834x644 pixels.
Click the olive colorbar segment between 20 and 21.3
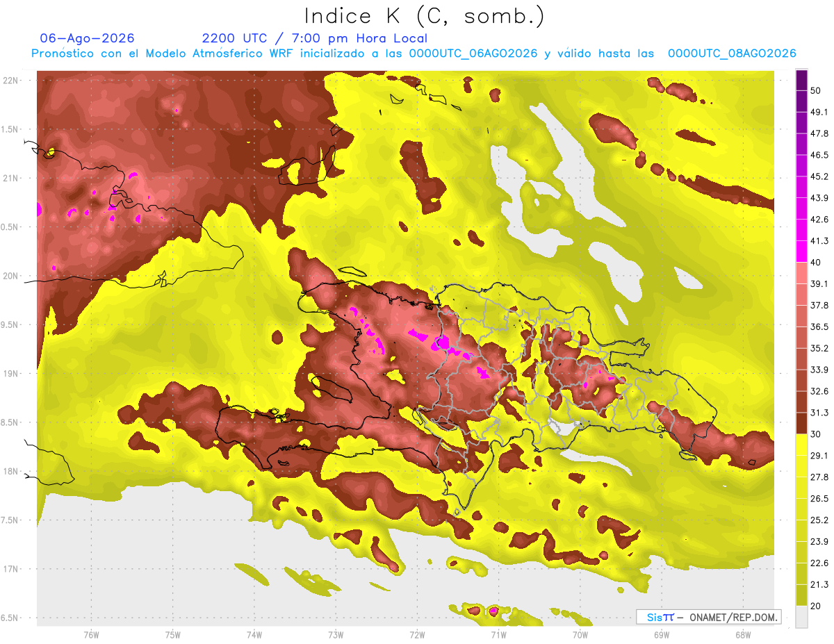coord(802,595)
